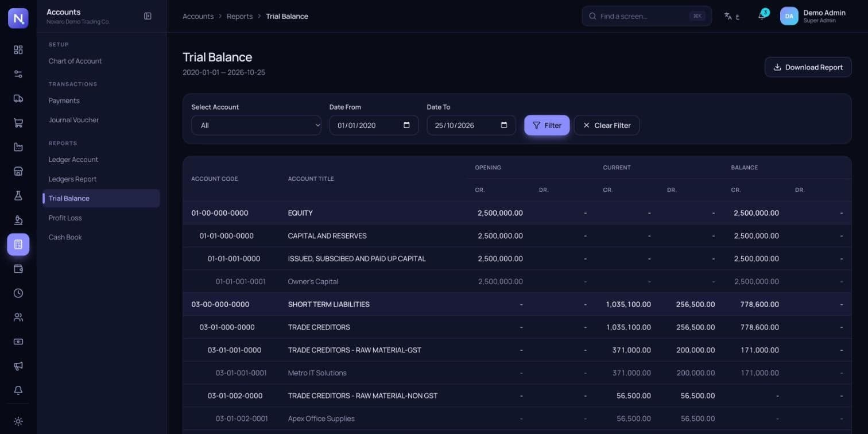Open the Cash Book report
The width and height of the screenshot is (868, 434).
pos(65,237)
